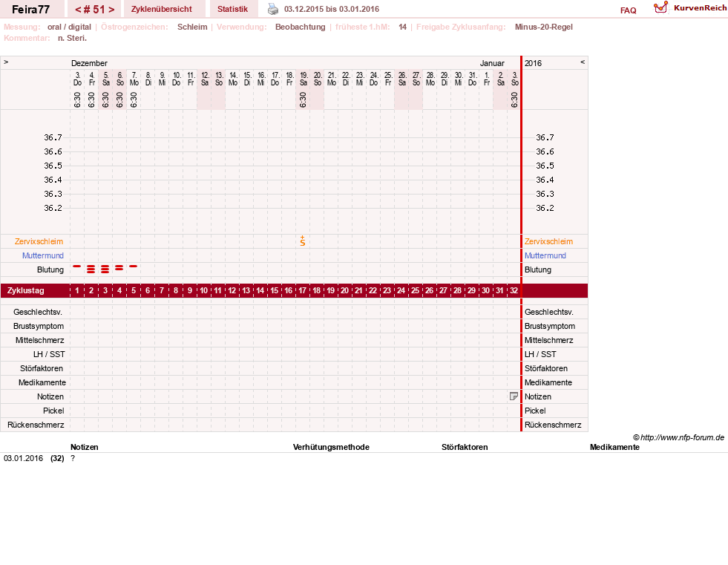
Task: Visit http://www.nfp-forum.de link
Action: click(x=683, y=437)
